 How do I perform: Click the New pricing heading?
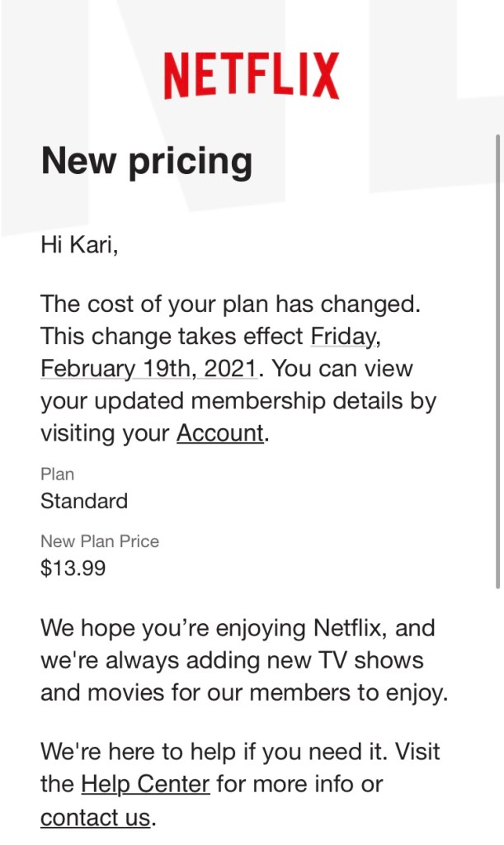pos(147,160)
